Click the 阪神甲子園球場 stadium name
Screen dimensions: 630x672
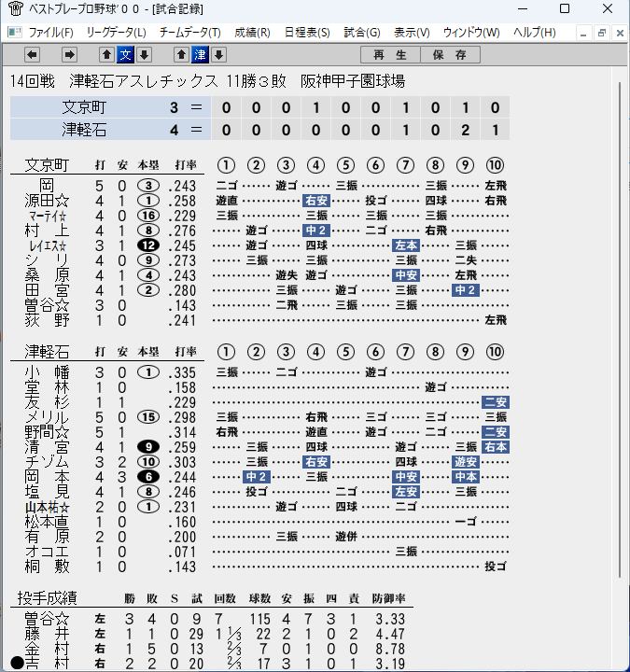(353, 80)
